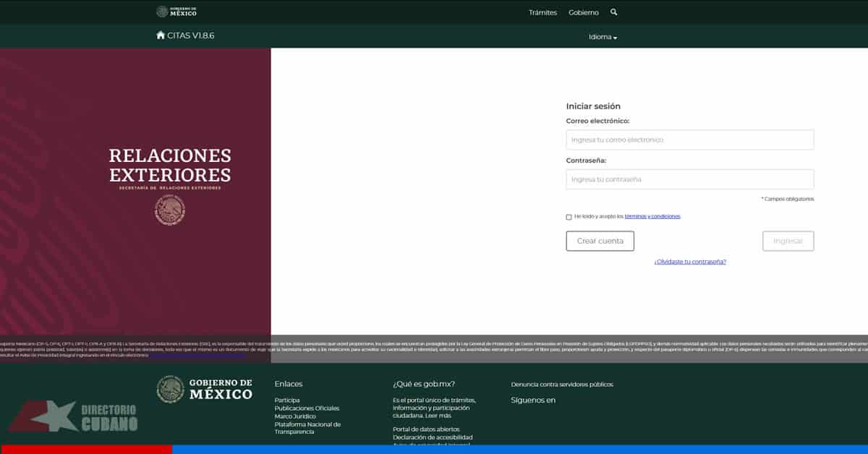The width and height of the screenshot is (868, 454).
Task: Click the Iniciar sesión heading
Action: pyautogui.click(x=593, y=106)
